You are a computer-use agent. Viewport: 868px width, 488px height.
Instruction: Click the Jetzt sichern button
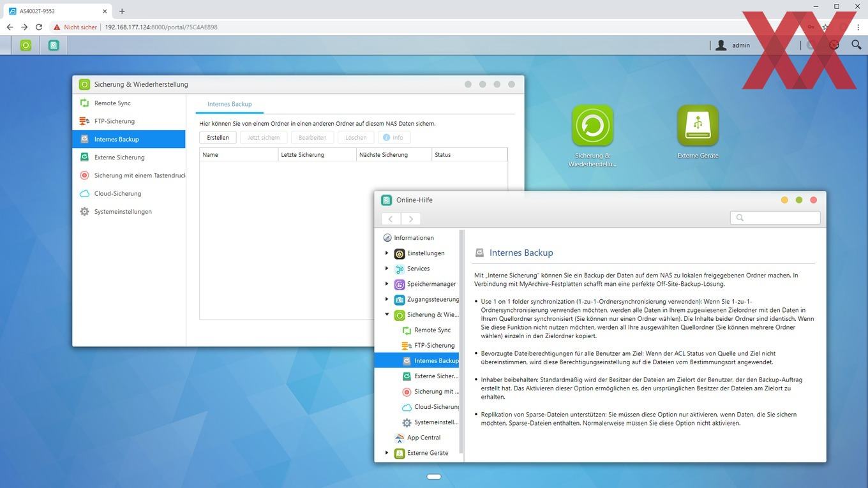(264, 137)
